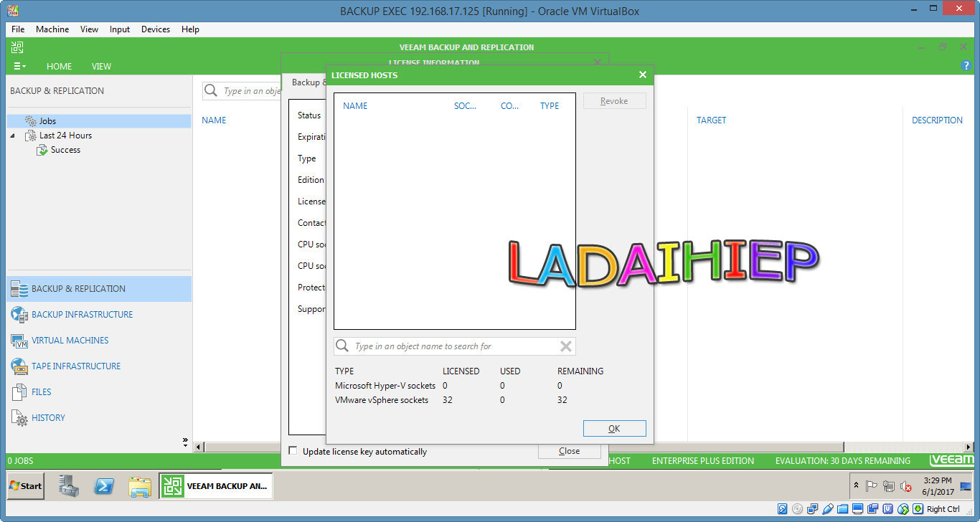
Task: Open the VirtualBox Input menu
Action: coord(120,29)
